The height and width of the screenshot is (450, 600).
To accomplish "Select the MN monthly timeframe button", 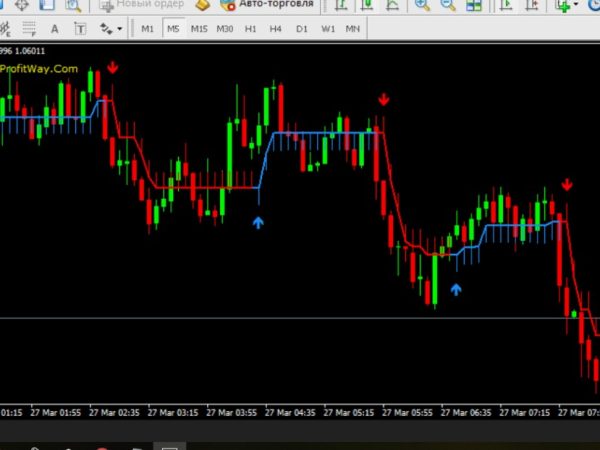I will [x=353, y=29].
